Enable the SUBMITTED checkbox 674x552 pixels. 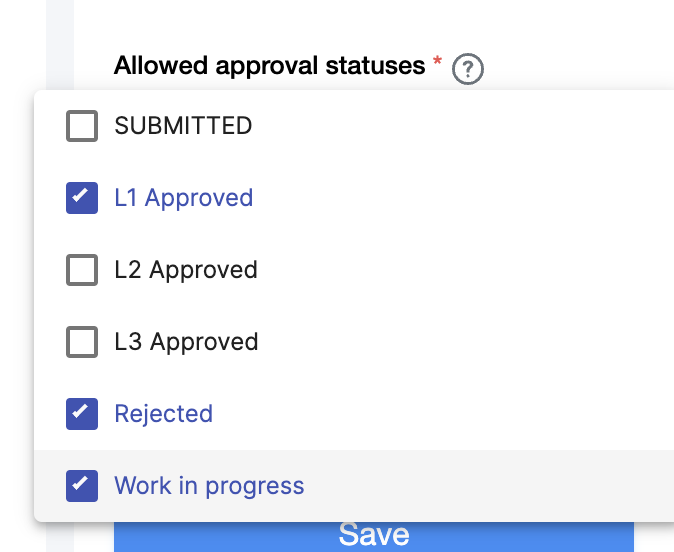point(82,126)
